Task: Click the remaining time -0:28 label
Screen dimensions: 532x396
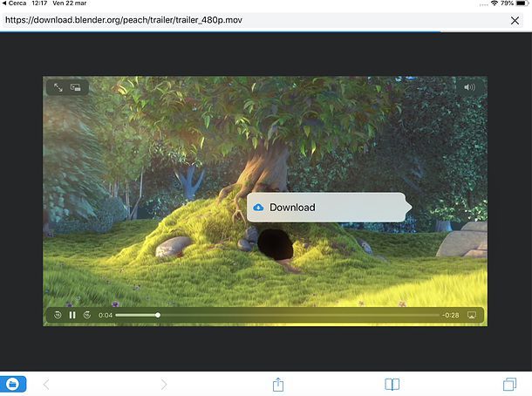Action: tap(450, 315)
